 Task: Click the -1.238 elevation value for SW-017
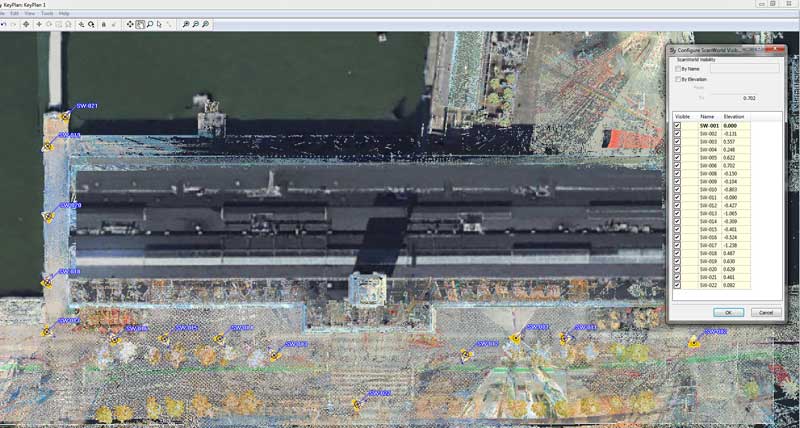730,245
